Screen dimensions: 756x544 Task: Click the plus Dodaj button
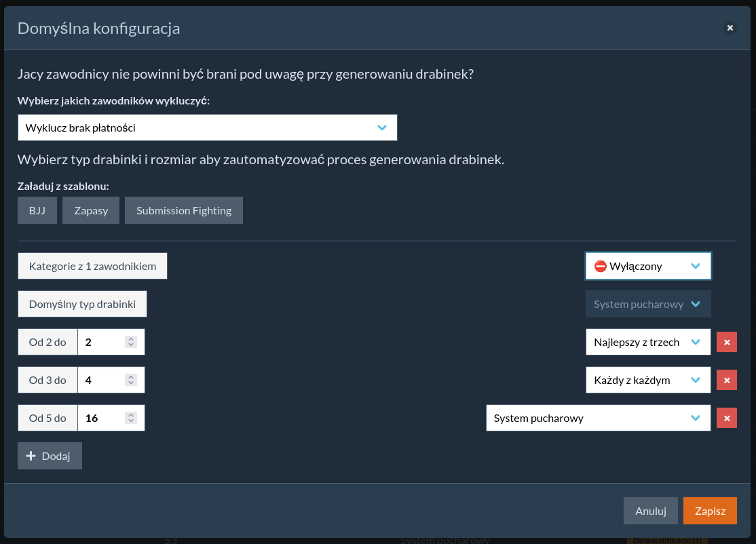coord(50,456)
